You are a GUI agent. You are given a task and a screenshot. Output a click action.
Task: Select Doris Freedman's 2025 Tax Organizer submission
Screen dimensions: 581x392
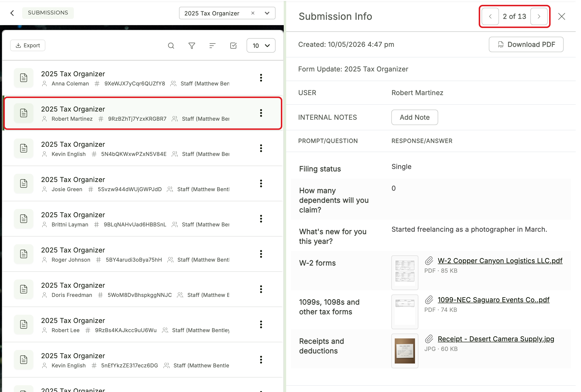[x=142, y=289]
